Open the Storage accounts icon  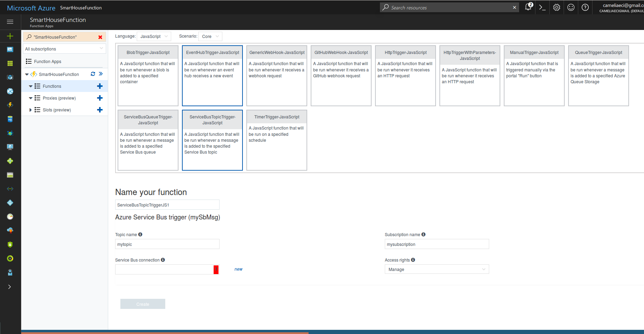10,175
